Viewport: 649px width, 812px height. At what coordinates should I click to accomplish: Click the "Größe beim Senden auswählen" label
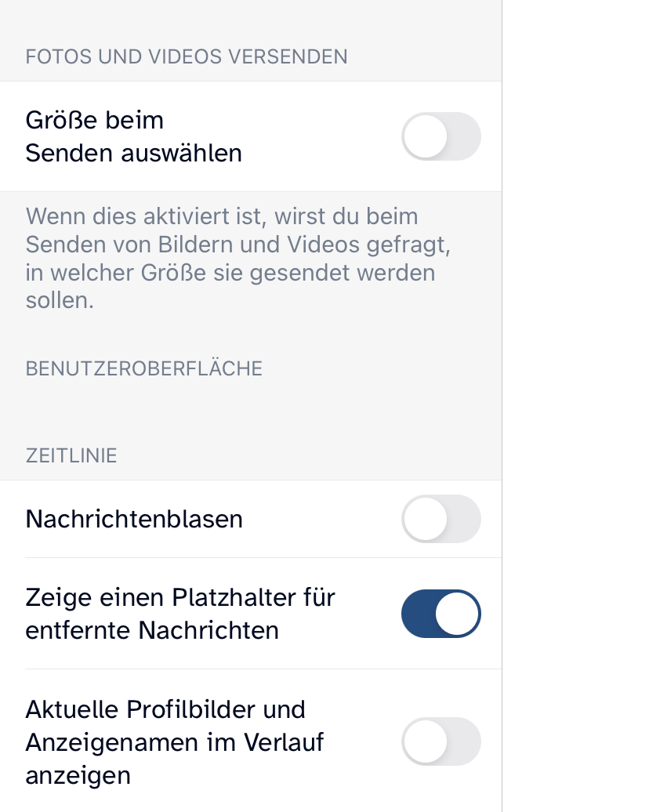click(x=133, y=136)
